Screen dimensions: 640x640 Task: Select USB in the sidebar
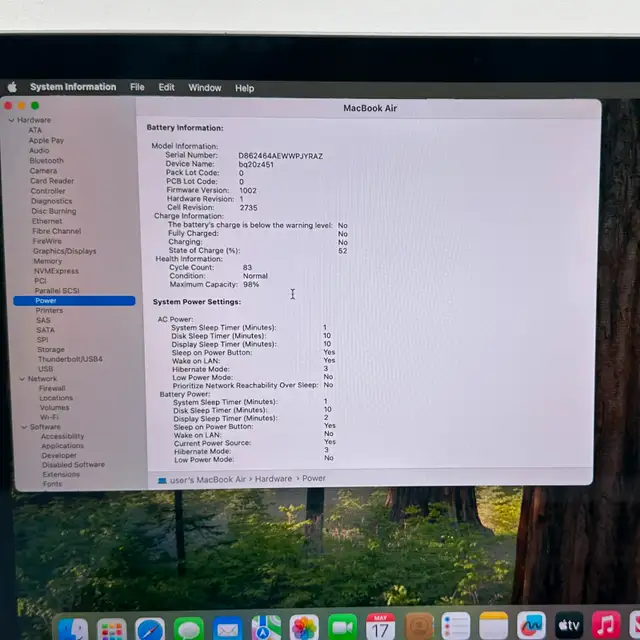(x=46, y=369)
